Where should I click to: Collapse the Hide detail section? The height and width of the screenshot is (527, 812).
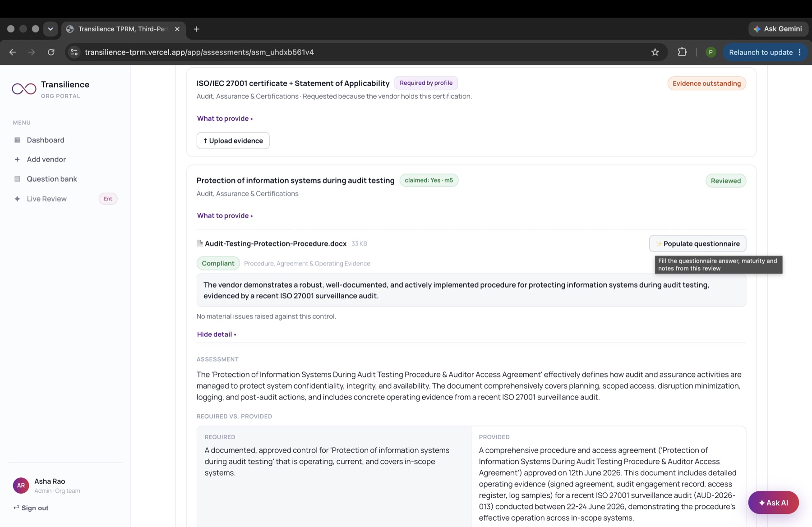pyautogui.click(x=217, y=335)
